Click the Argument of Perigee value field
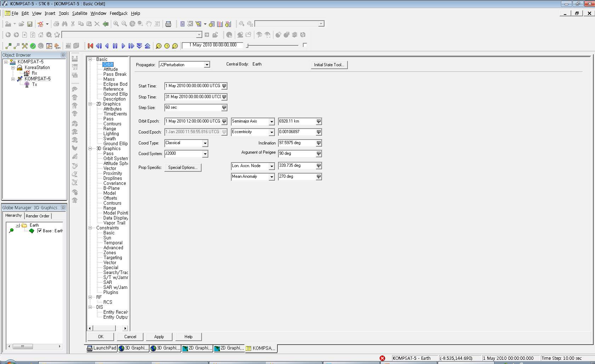 click(297, 154)
